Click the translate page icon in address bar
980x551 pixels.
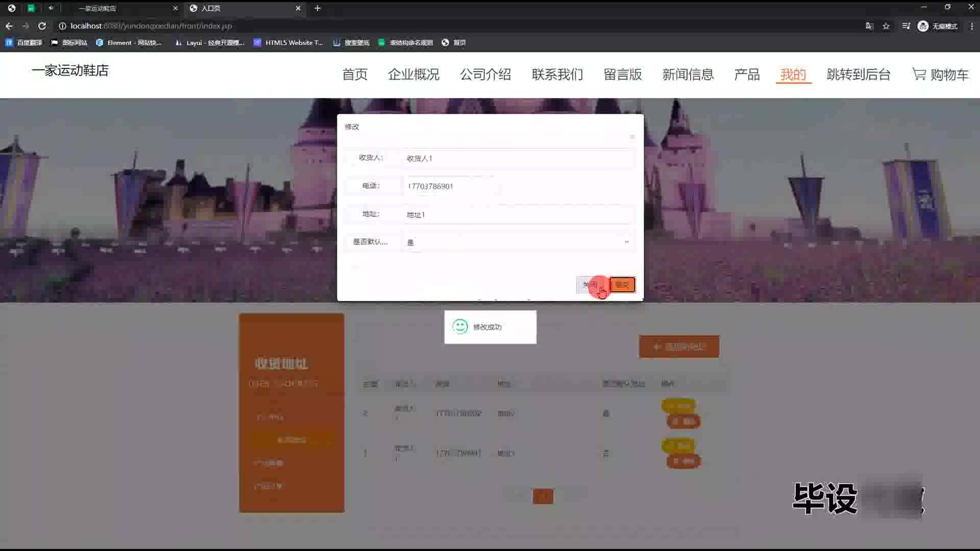coord(869,26)
